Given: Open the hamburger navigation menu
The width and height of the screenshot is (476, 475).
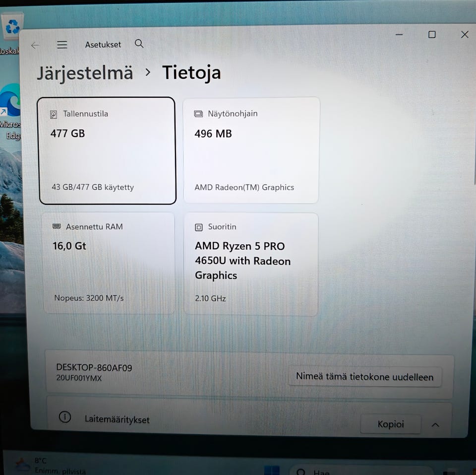Looking at the screenshot, I should (x=62, y=45).
